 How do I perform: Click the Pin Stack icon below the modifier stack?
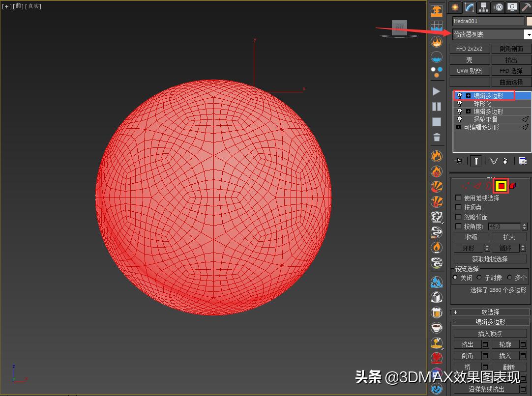tap(458, 161)
